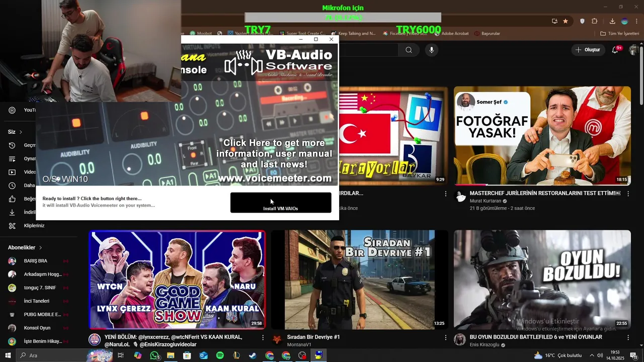The image size is (644, 362).
Task: Open the Baykar flags video thumbnail
Action: tap(393, 136)
